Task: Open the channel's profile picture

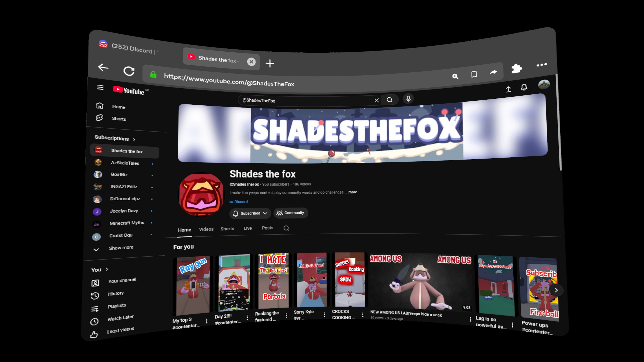Action: coord(201,195)
